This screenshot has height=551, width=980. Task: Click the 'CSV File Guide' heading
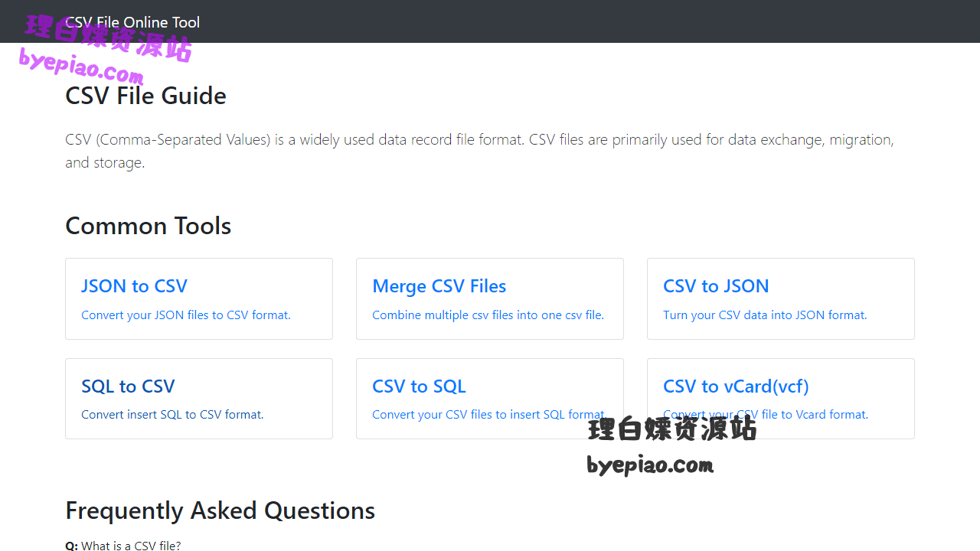(x=145, y=96)
